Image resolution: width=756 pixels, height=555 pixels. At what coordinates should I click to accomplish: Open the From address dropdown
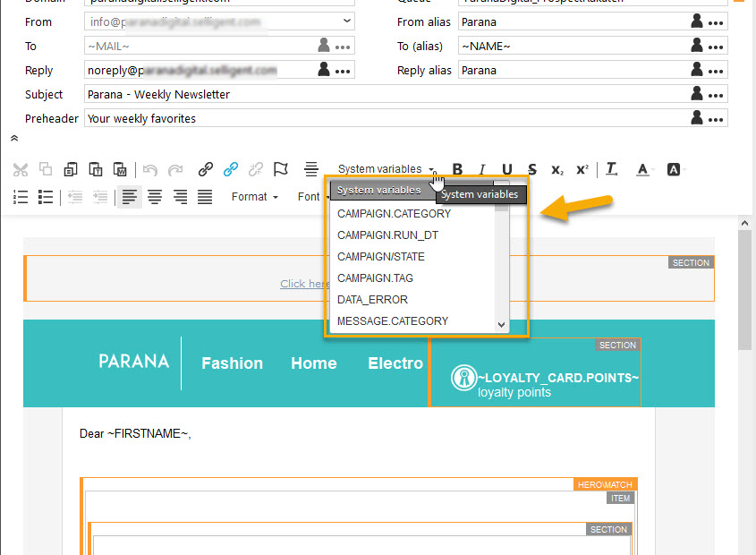(x=346, y=21)
